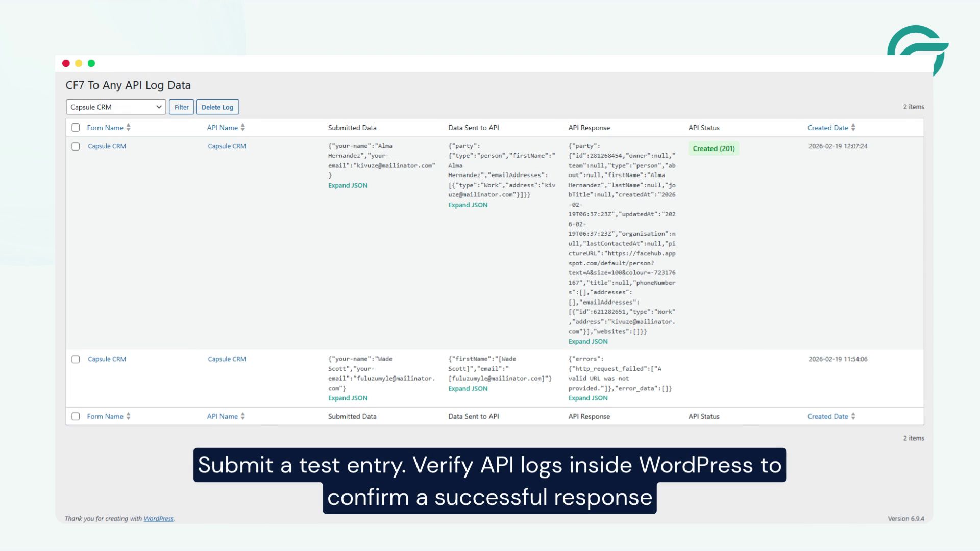Viewport: 980px width, 551px height.
Task: Click the Created Date sort arrows in header
Action: (853, 128)
